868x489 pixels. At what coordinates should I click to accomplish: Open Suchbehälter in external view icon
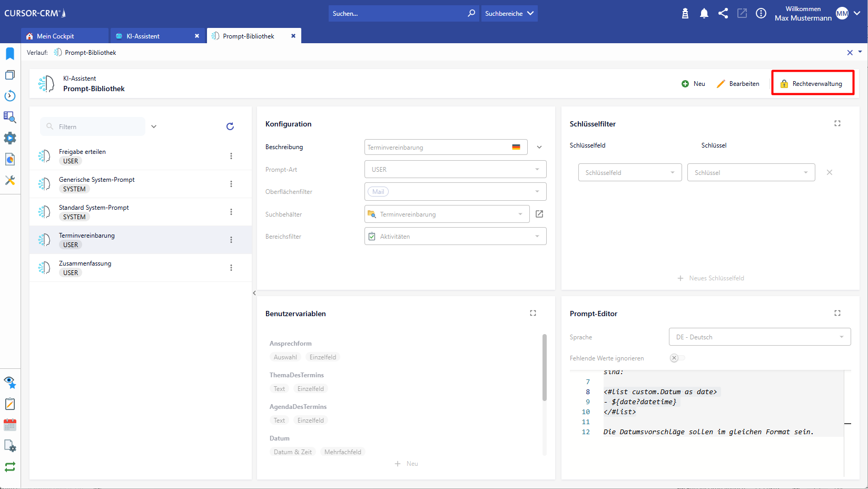click(x=539, y=214)
